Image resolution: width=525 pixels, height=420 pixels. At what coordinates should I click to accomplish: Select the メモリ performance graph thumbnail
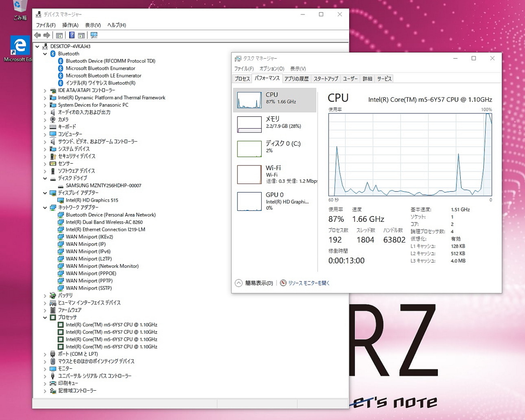[249, 124]
